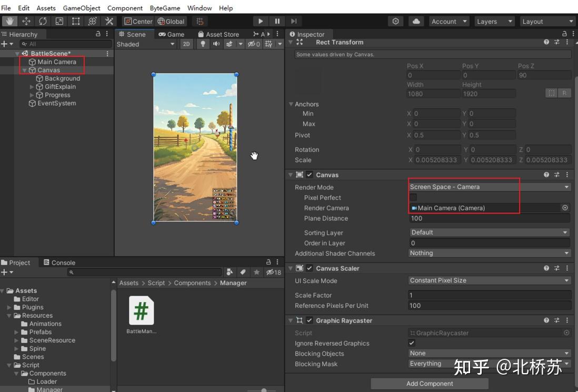
Task: Click the Add Component button
Action: click(x=430, y=383)
